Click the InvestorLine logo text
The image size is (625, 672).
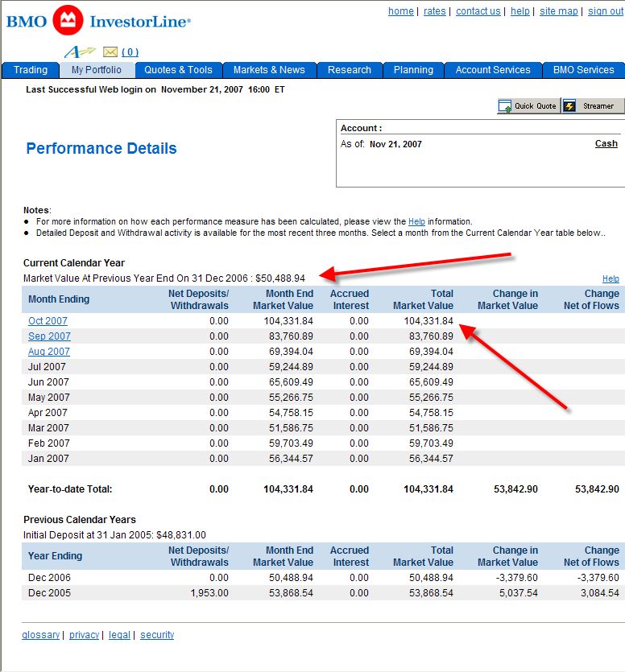coord(140,22)
